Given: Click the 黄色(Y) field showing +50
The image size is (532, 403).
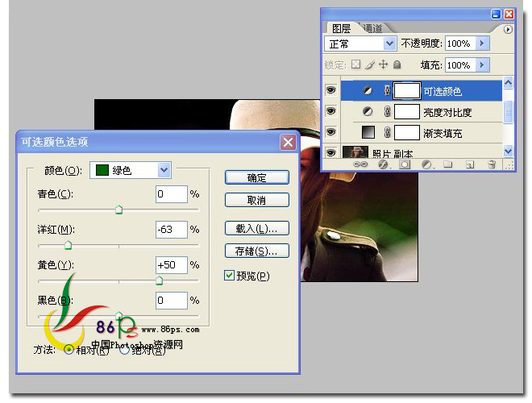Looking at the screenshot, I should pos(172,265).
